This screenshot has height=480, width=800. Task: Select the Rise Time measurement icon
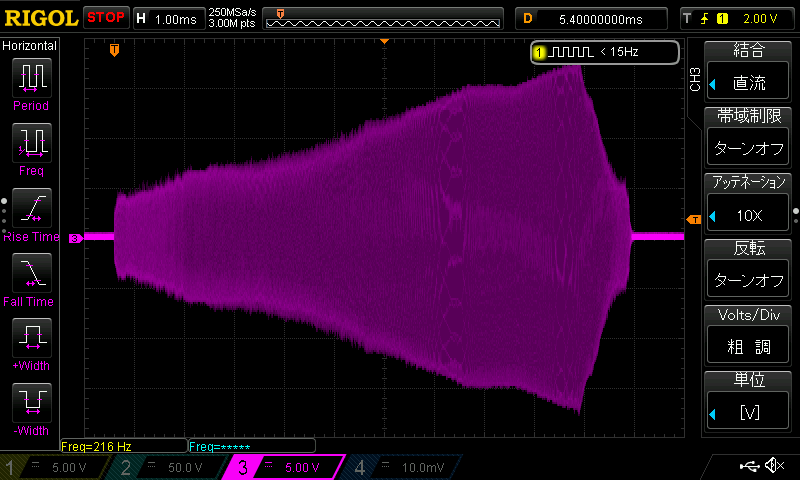(32, 208)
